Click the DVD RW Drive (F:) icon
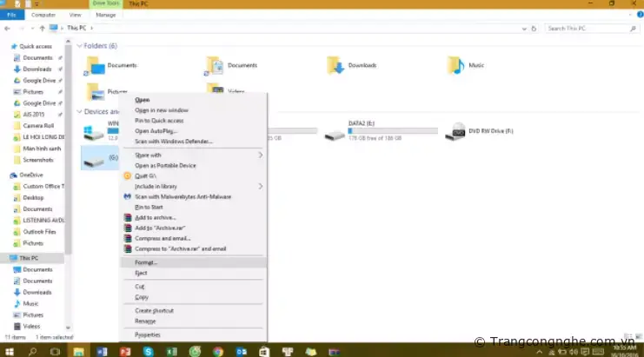Image resolution: width=644 pixels, height=357 pixels. click(454, 132)
